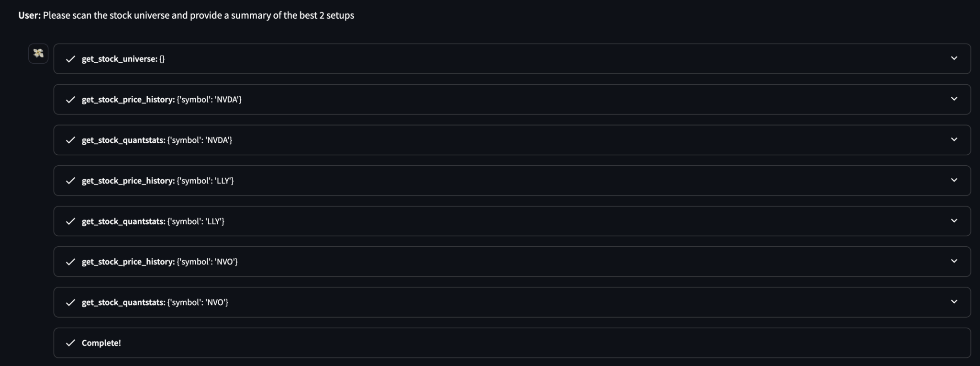This screenshot has height=366, width=980.
Task: Click checkmark beside LLY price history
Action: point(70,181)
